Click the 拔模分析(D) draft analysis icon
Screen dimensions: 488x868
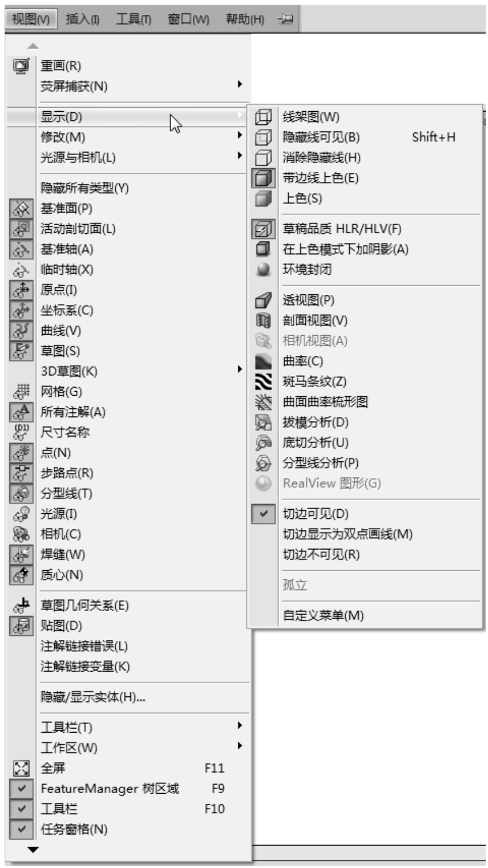(x=263, y=422)
